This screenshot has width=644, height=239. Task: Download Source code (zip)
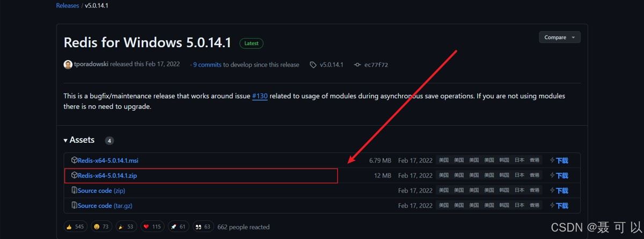pos(101,191)
